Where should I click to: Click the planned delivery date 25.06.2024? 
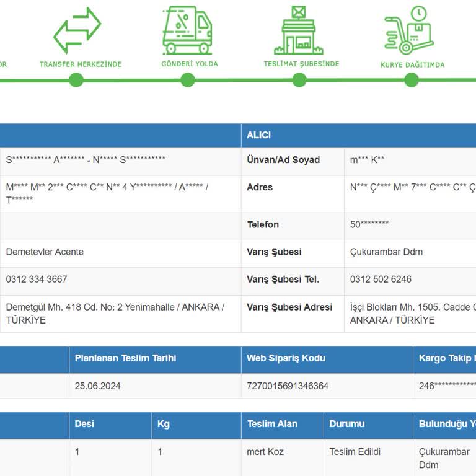coord(98,386)
